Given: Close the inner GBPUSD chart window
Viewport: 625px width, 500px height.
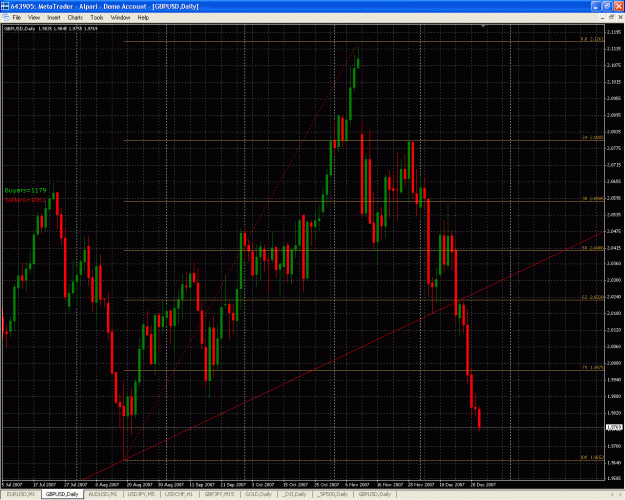Looking at the screenshot, I should pyautogui.click(x=621, y=18).
